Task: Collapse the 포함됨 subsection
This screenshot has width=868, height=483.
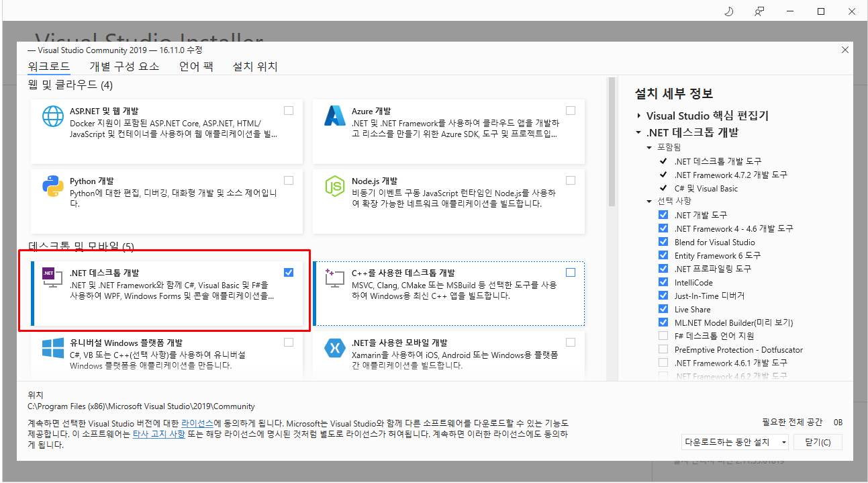Action: [649, 147]
